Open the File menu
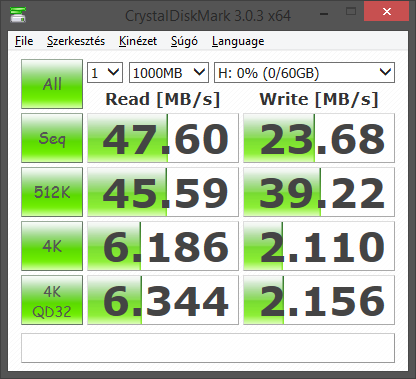This screenshot has width=416, height=379. 24,41
